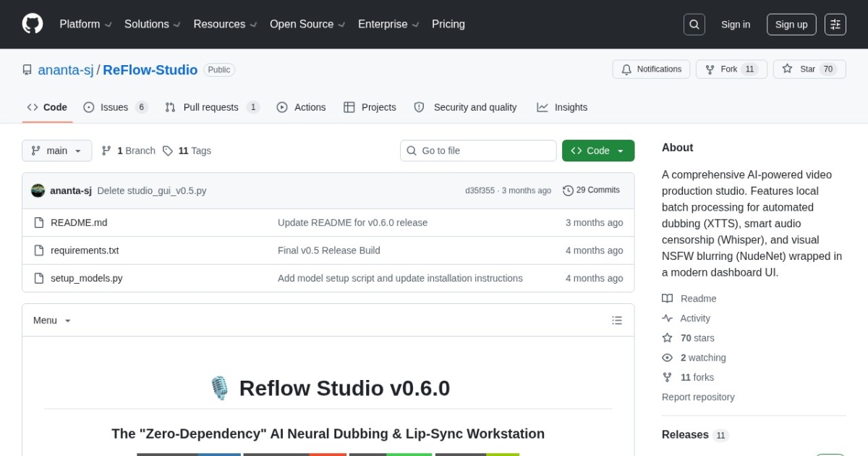Open the green Code dropdown button

pos(598,151)
